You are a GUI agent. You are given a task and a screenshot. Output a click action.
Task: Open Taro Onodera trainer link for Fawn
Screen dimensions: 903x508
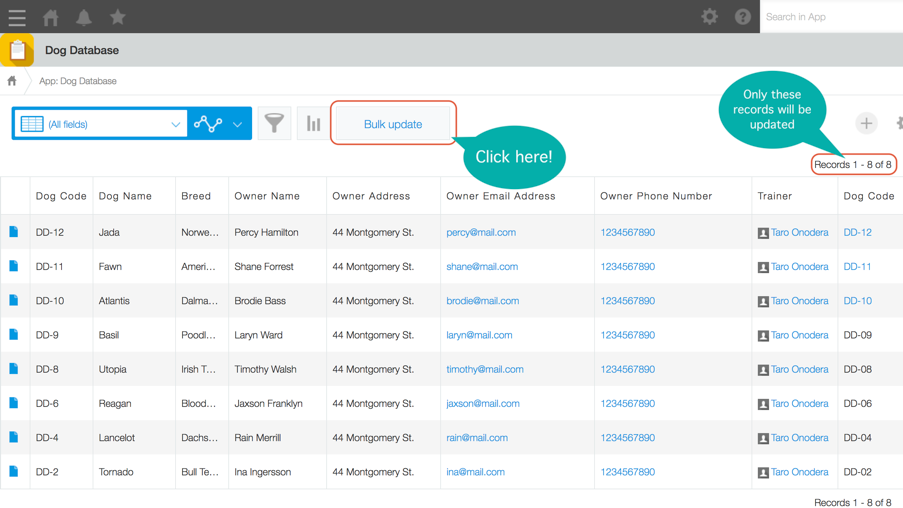(799, 267)
